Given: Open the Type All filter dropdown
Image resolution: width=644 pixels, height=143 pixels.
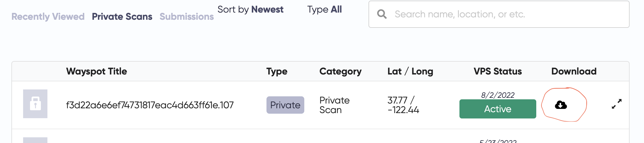Looking at the screenshot, I should coord(324,9).
